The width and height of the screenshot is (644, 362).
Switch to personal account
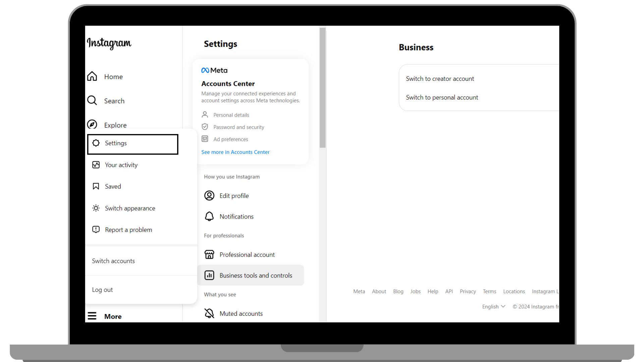pos(442,97)
